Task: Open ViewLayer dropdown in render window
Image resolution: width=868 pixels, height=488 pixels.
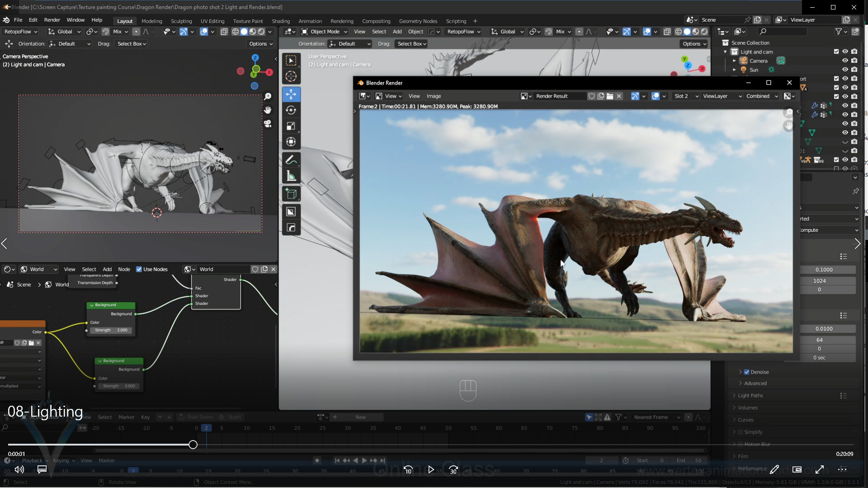Action: point(722,96)
